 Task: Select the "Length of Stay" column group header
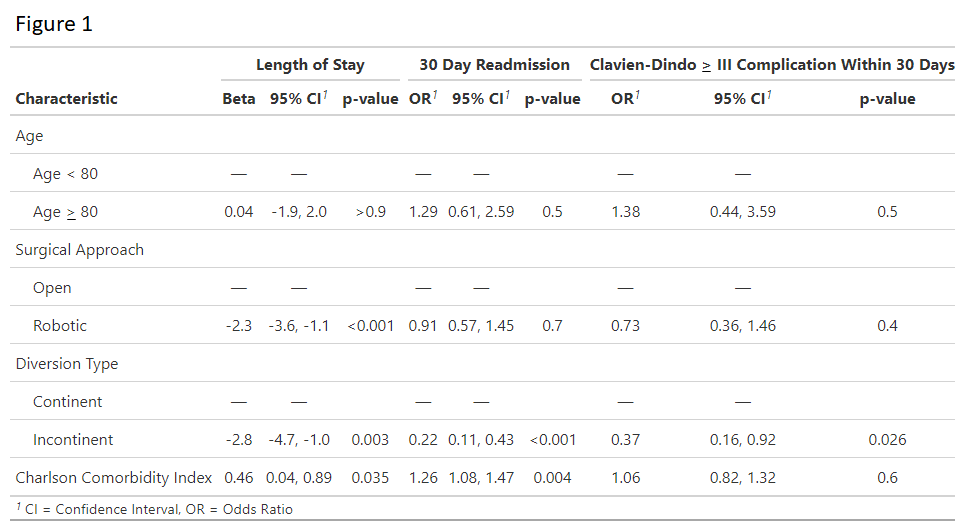[310, 65]
